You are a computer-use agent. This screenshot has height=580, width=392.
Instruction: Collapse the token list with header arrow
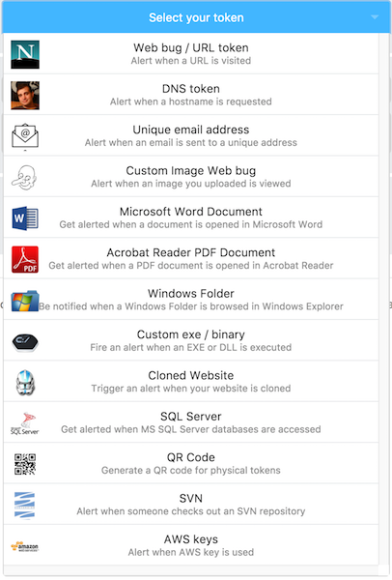[375, 17]
